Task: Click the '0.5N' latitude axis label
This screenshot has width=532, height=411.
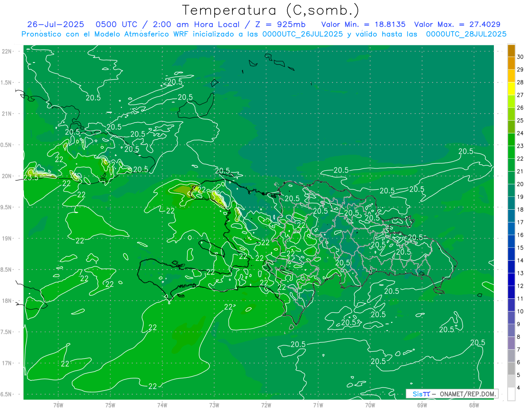Action: (x=6, y=145)
